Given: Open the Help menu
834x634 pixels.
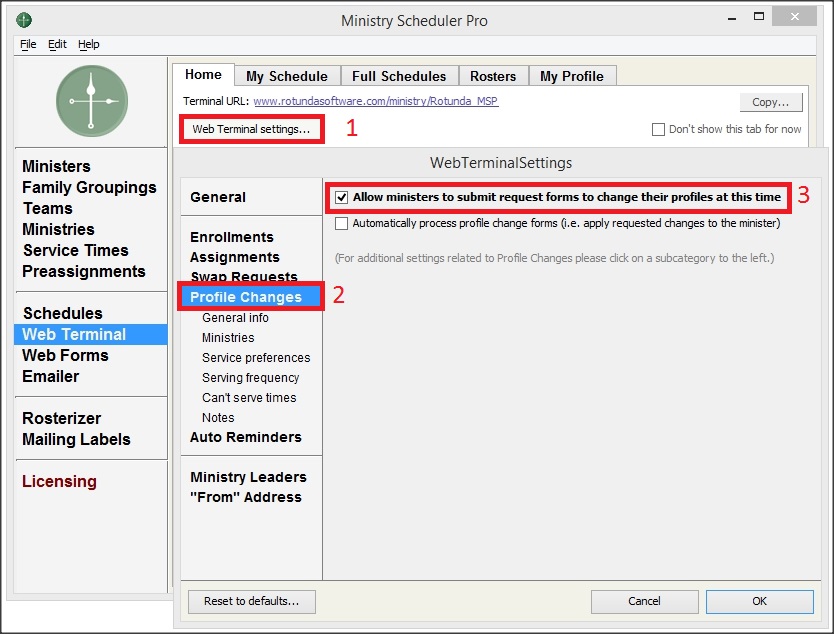Looking at the screenshot, I should [x=89, y=45].
